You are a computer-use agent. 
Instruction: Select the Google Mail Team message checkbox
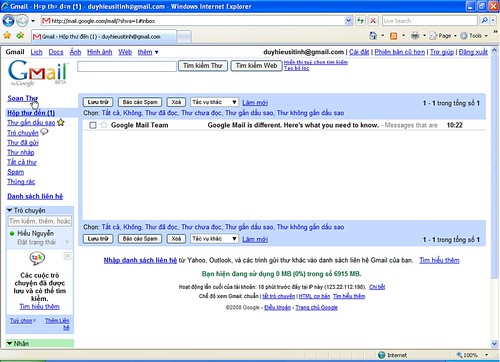(93, 125)
